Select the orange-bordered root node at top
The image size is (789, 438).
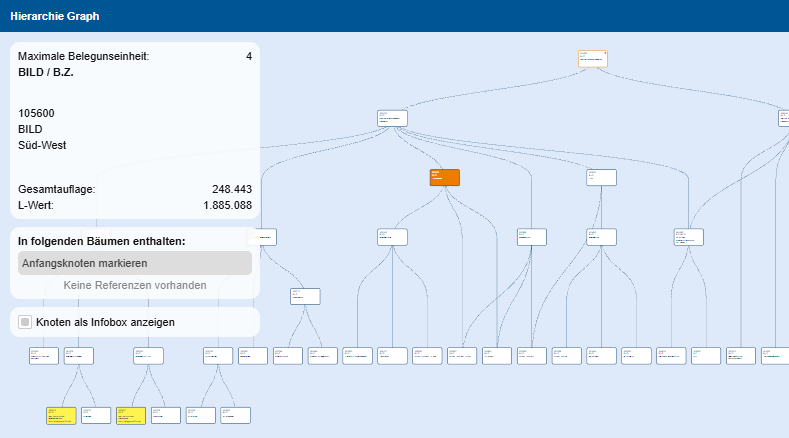[592, 59]
